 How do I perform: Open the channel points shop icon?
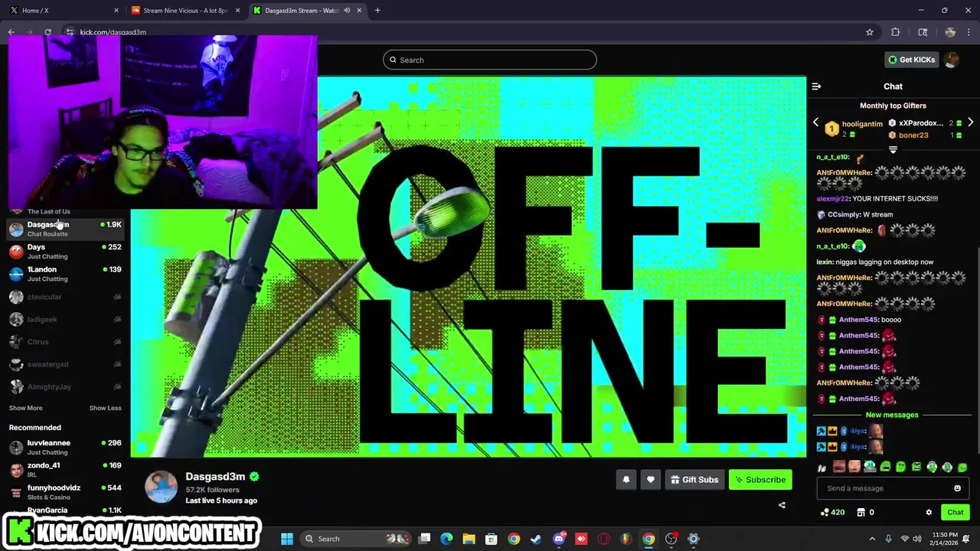[861, 513]
